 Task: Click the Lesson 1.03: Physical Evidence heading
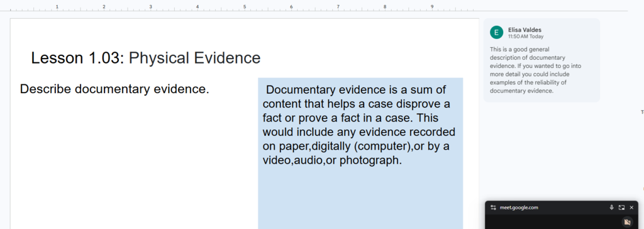pyautogui.click(x=146, y=58)
